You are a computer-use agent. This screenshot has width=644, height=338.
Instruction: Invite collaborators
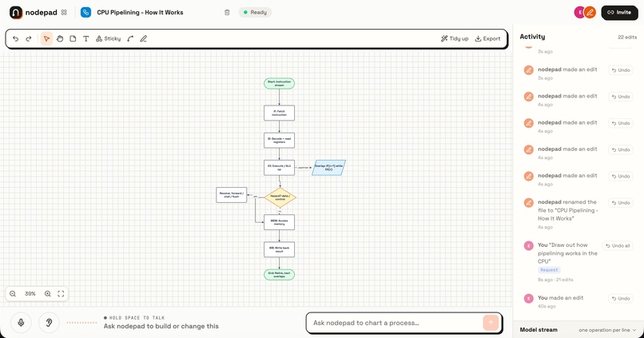pyautogui.click(x=619, y=12)
